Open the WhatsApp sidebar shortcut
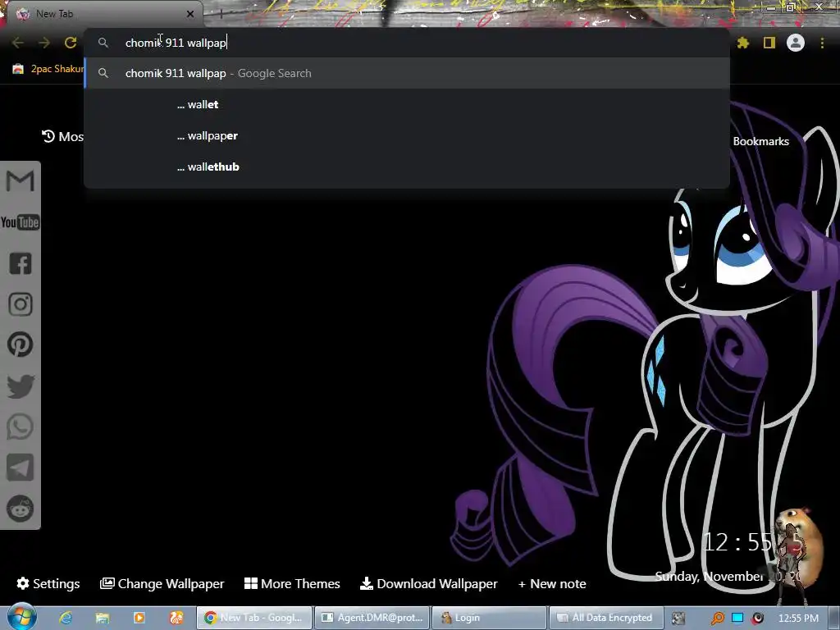This screenshot has height=630, width=840. point(21,427)
